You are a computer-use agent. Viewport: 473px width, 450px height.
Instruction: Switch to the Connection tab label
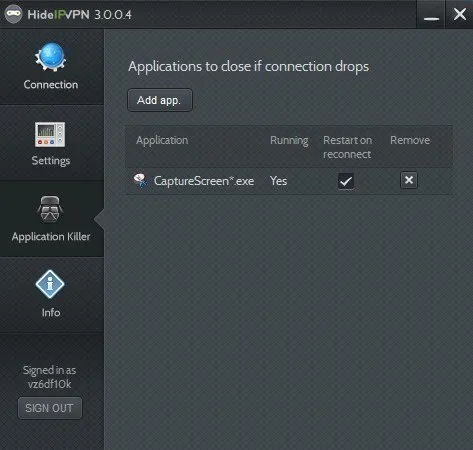51,85
